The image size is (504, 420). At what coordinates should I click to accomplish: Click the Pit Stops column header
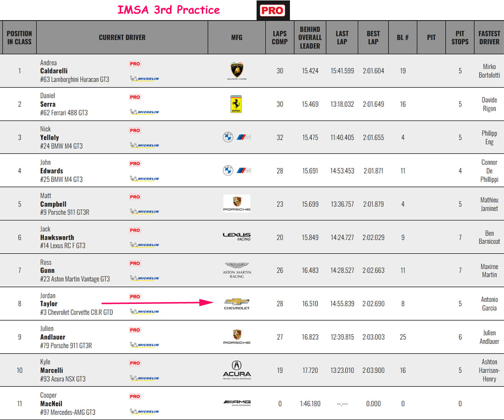tap(460, 37)
